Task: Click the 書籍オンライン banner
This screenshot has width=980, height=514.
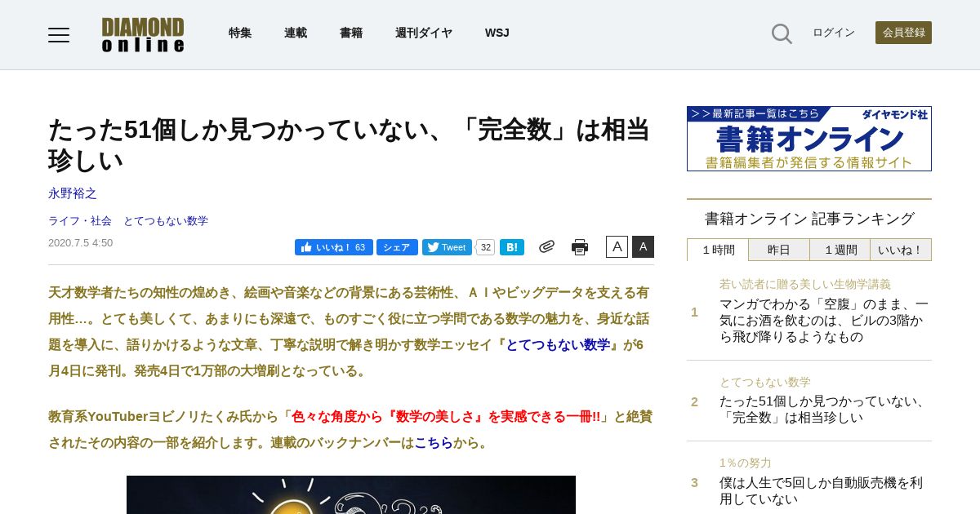Action: click(809, 139)
